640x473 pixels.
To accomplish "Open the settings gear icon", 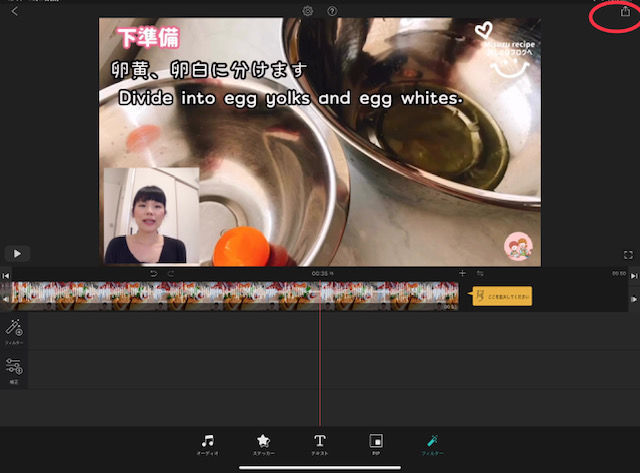I will (308, 11).
